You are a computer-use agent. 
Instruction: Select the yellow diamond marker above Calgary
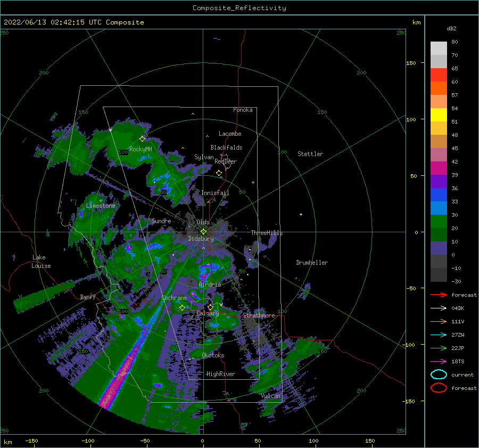pos(210,307)
